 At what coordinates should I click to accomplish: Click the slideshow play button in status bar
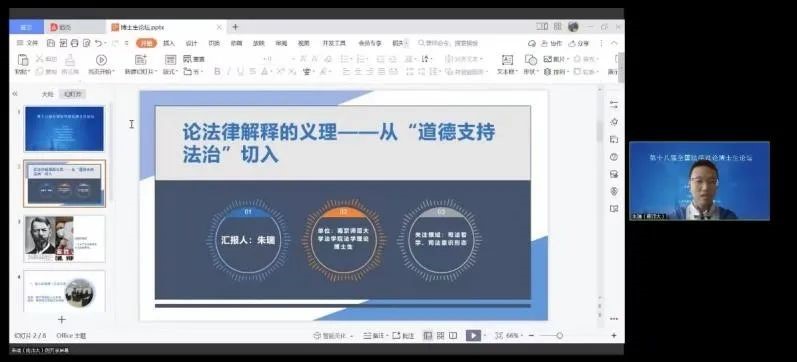click(473, 336)
